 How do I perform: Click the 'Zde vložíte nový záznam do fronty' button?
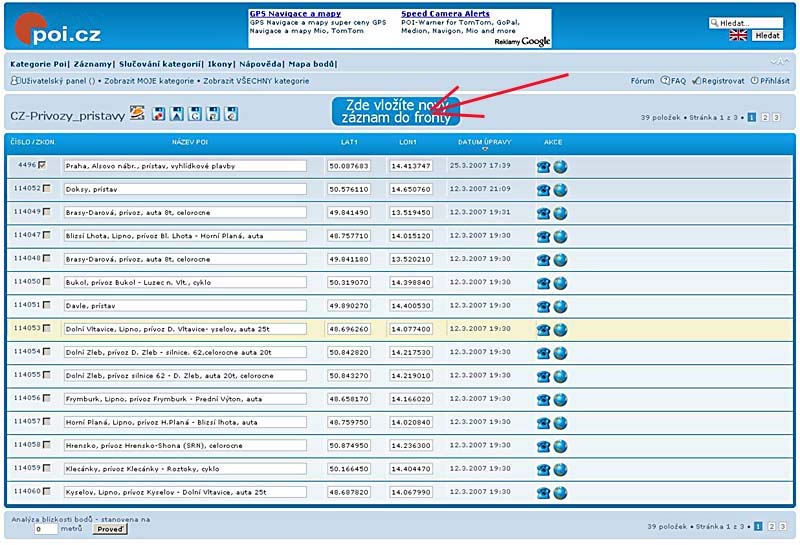pyautogui.click(x=395, y=112)
